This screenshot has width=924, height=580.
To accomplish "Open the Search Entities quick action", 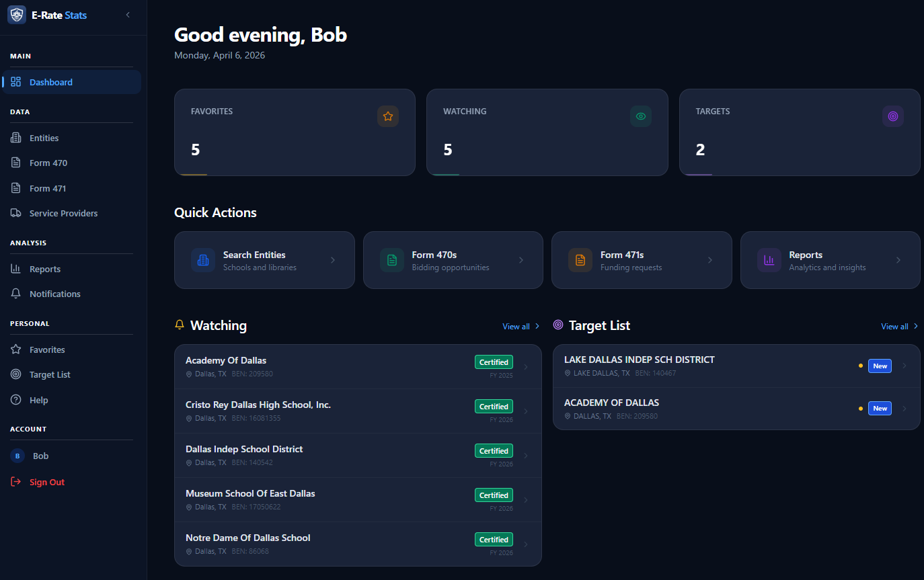I will [x=264, y=260].
